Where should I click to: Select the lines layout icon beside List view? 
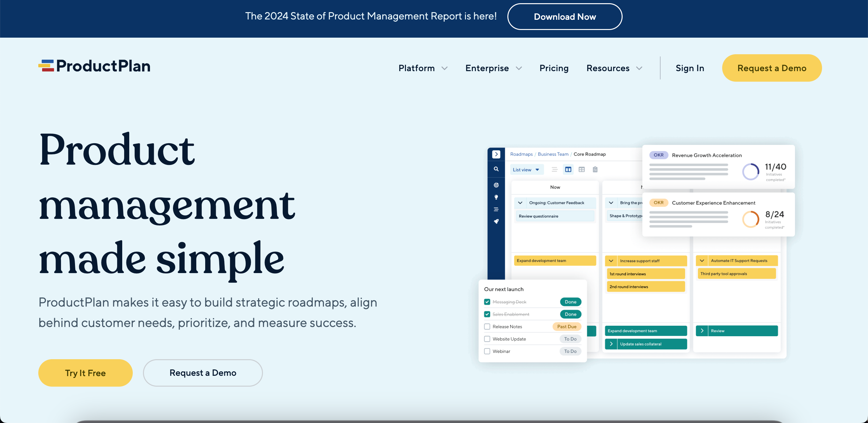554,169
